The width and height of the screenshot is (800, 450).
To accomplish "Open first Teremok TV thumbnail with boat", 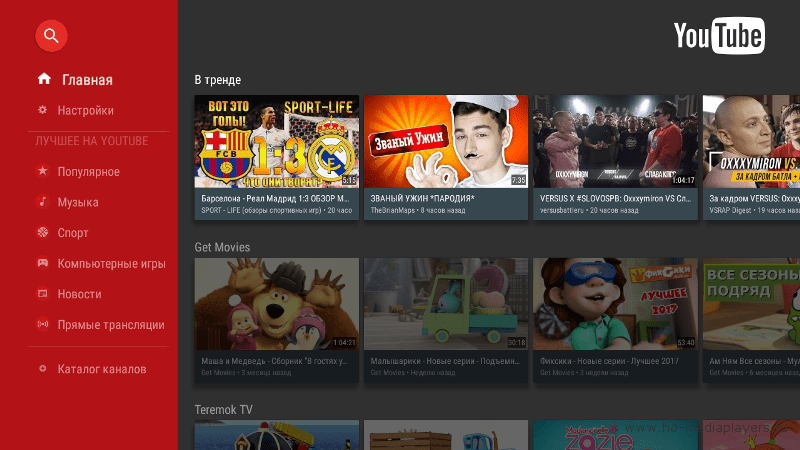I will click(x=277, y=435).
